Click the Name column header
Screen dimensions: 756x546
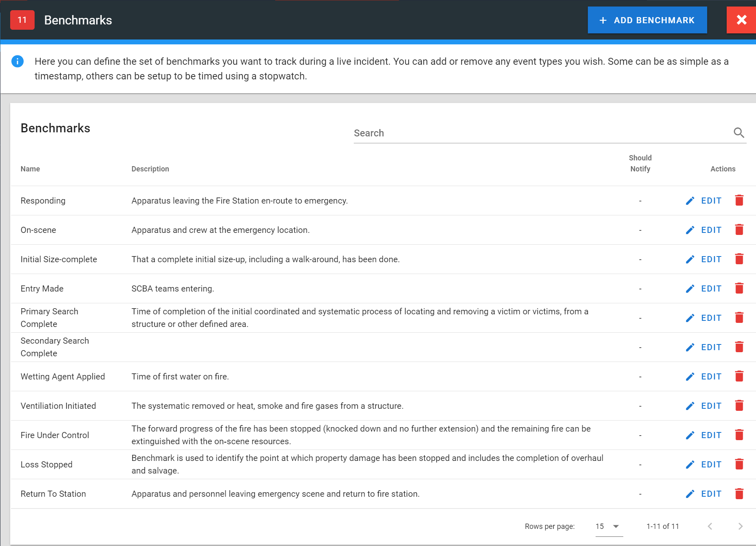click(x=31, y=169)
